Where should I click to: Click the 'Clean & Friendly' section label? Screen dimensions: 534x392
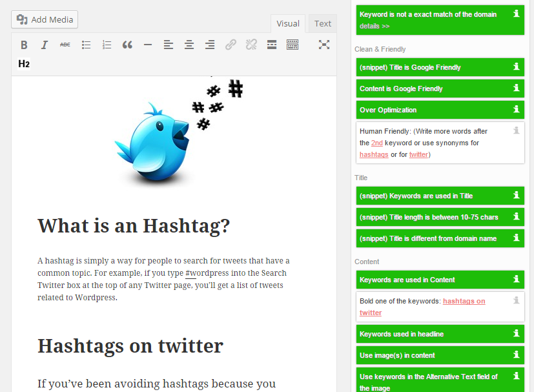(x=380, y=49)
